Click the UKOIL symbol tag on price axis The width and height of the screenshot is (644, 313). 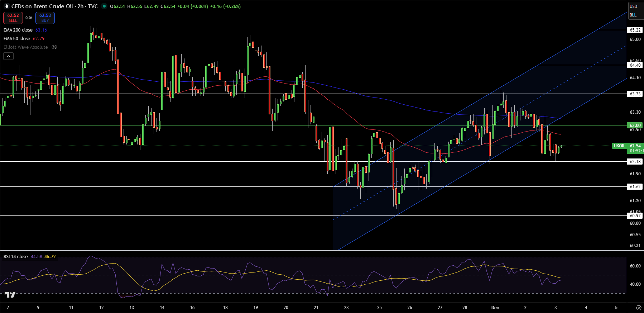click(x=619, y=146)
